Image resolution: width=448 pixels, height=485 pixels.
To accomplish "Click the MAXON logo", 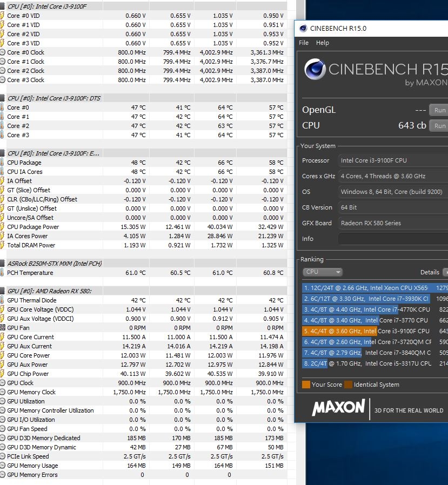I will [338, 407].
